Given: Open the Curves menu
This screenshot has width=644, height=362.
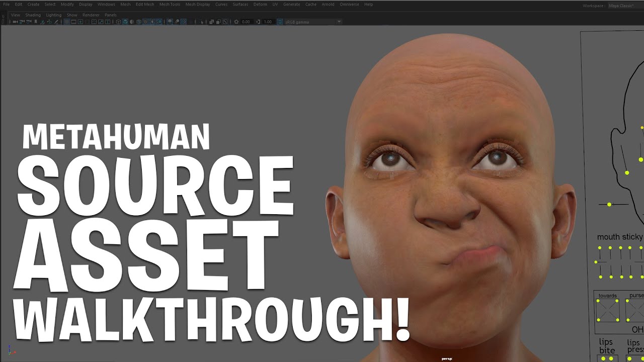Looking at the screenshot, I should [221, 5].
